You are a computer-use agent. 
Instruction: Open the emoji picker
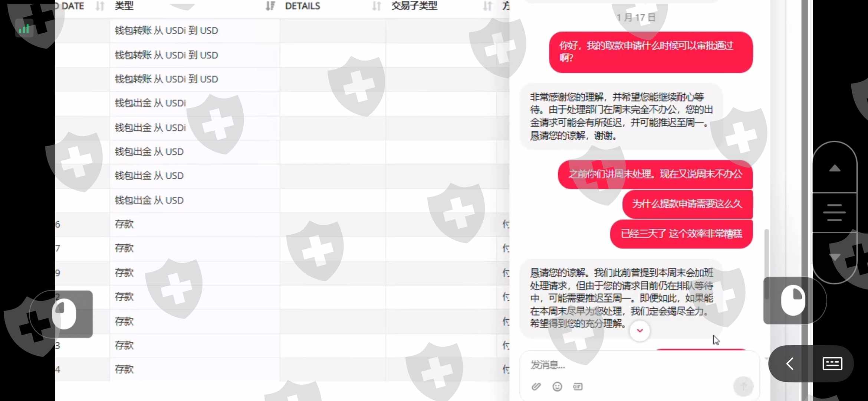point(557,387)
